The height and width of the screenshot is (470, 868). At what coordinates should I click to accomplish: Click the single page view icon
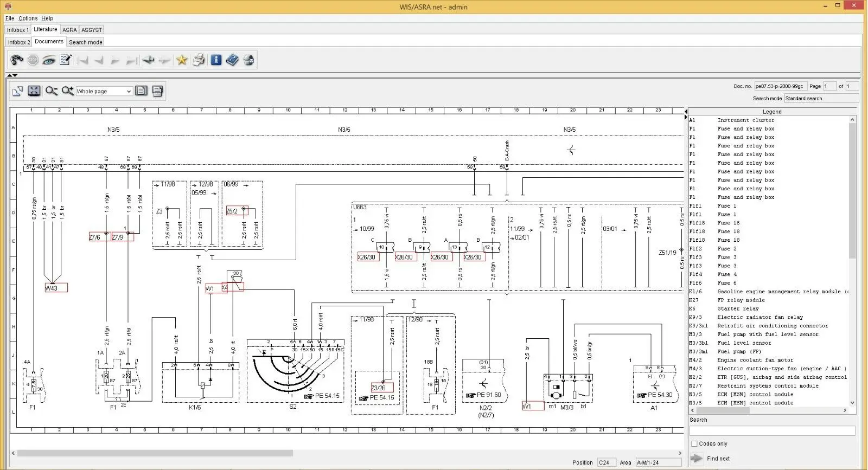[x=141, y=91]
